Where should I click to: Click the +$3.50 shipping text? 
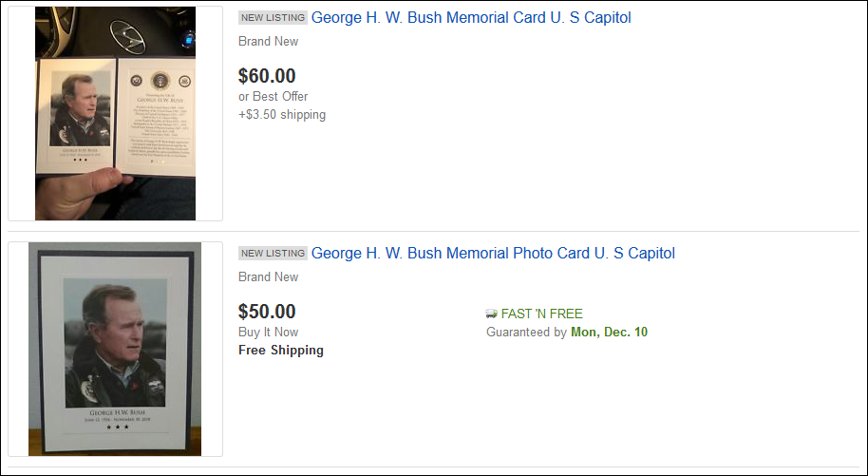pyautogui.click(x=282, y=115)
